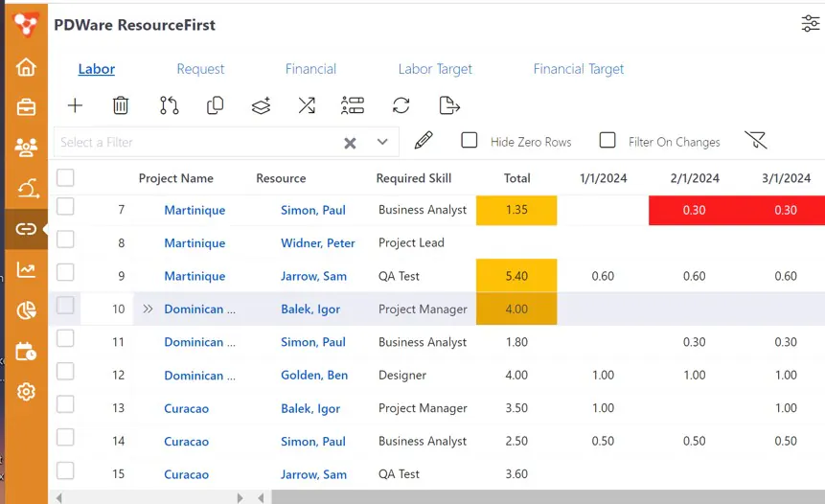825x504 pixels.
Task: Open the pie chart icon in sidebar
Action: 26,310
